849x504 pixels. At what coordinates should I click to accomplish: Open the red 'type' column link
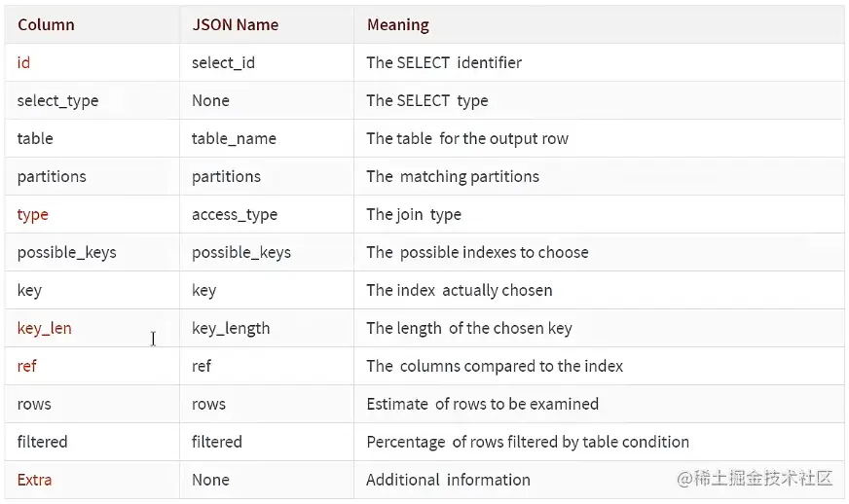tap(32, 215)
